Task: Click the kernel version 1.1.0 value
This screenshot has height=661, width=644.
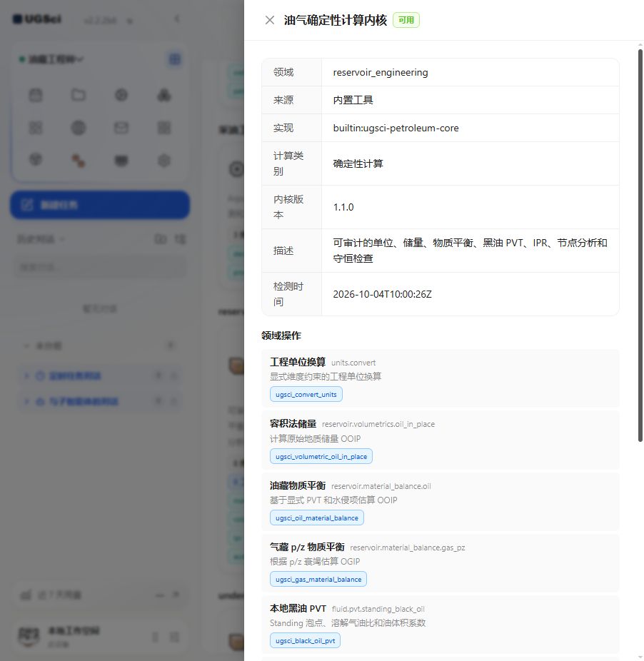Action: 343,208
